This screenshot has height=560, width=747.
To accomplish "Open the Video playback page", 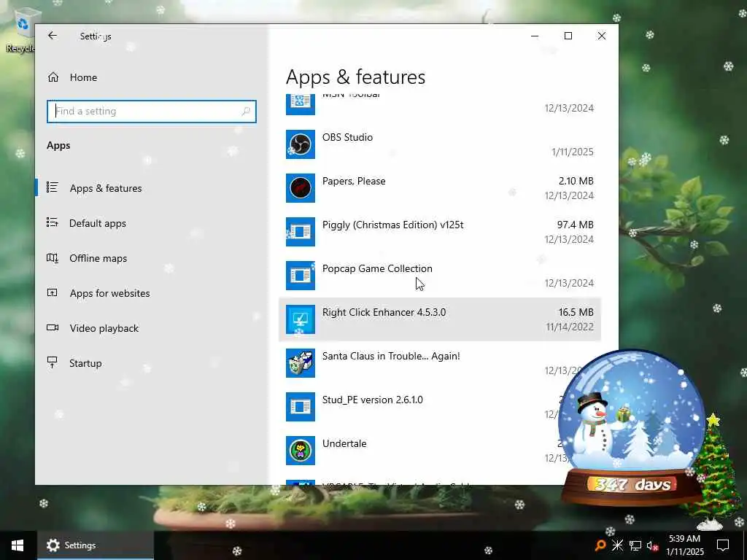I will [104, 328].
